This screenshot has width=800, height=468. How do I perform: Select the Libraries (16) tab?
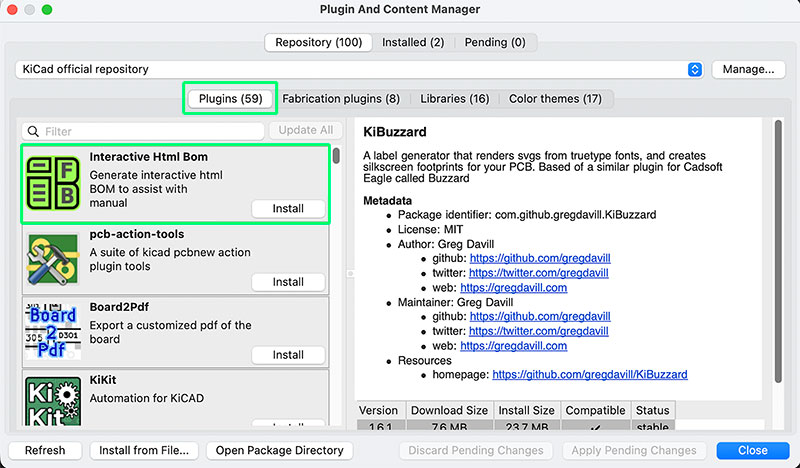tap(455, 98)
